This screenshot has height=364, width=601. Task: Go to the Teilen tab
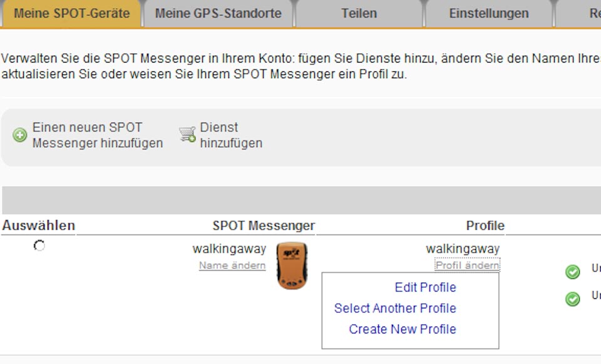pos(359,13)
